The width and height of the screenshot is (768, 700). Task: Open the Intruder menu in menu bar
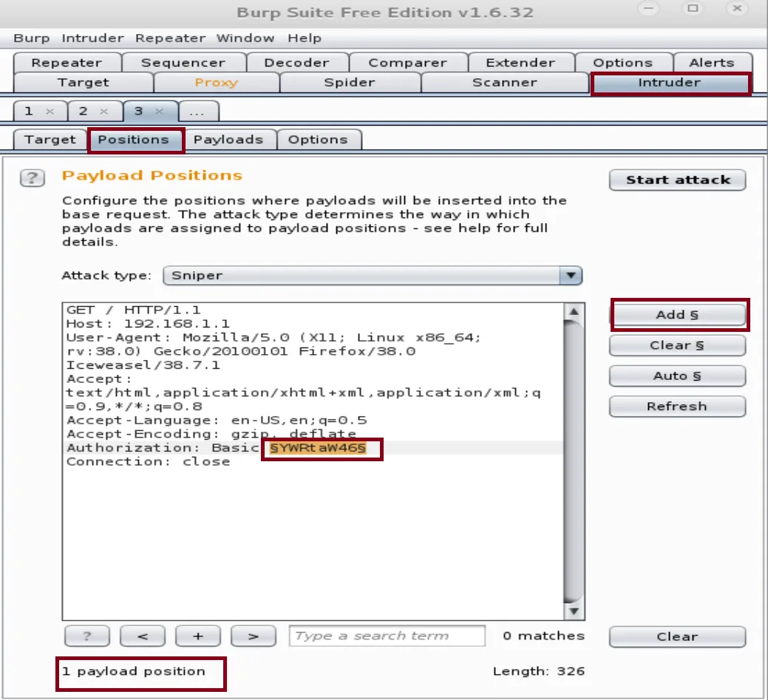point(92,38)
